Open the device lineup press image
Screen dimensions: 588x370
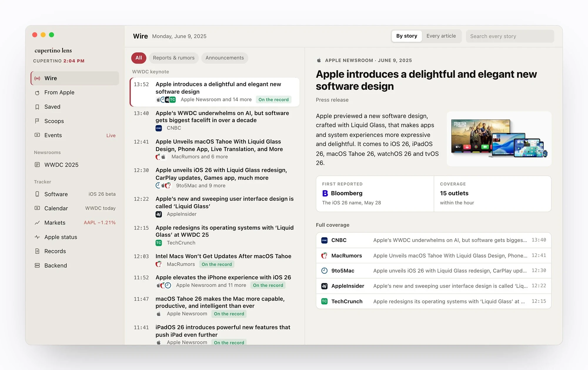pyautogui.click(x=499, y=139)
